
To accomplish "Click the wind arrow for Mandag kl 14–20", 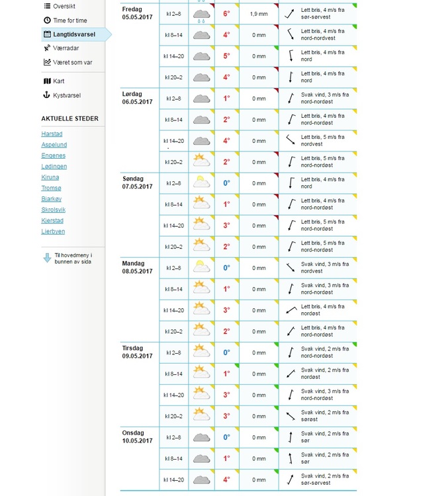I will (291, 310).
